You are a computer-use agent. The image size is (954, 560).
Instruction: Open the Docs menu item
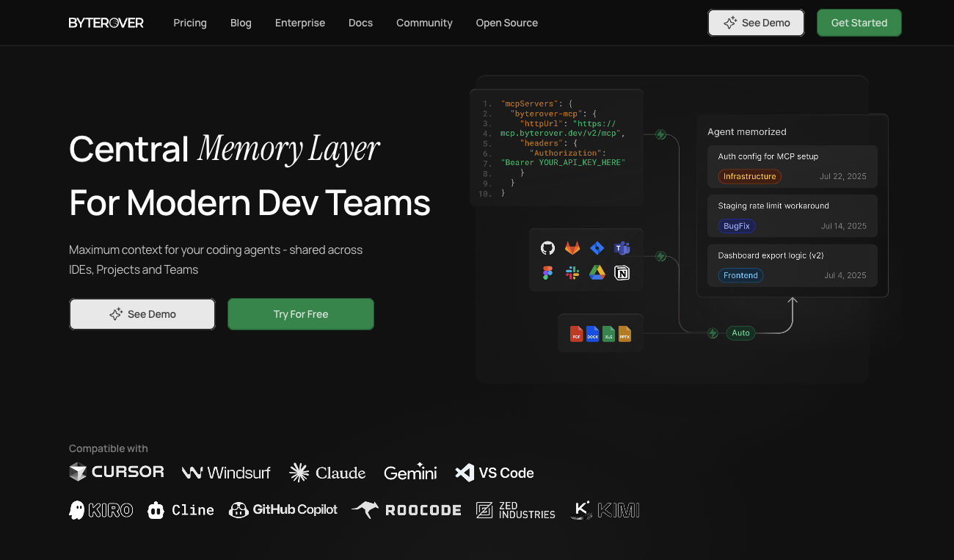pos(360,23)
